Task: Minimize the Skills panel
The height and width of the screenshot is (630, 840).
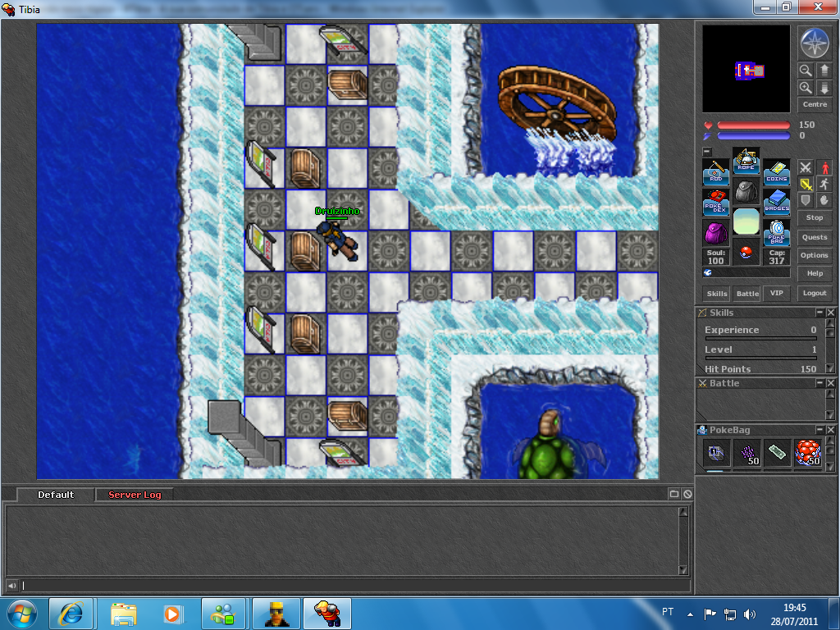Action: (819, 313)
